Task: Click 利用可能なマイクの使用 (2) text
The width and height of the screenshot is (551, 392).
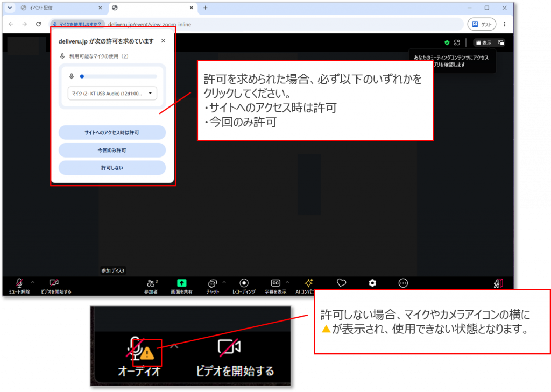Action: 99,56
